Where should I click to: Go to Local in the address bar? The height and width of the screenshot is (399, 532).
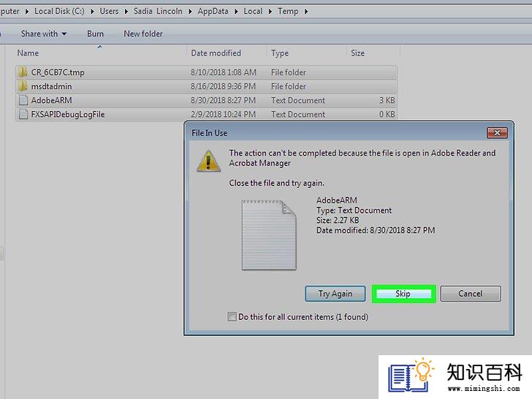coord(253,11)
